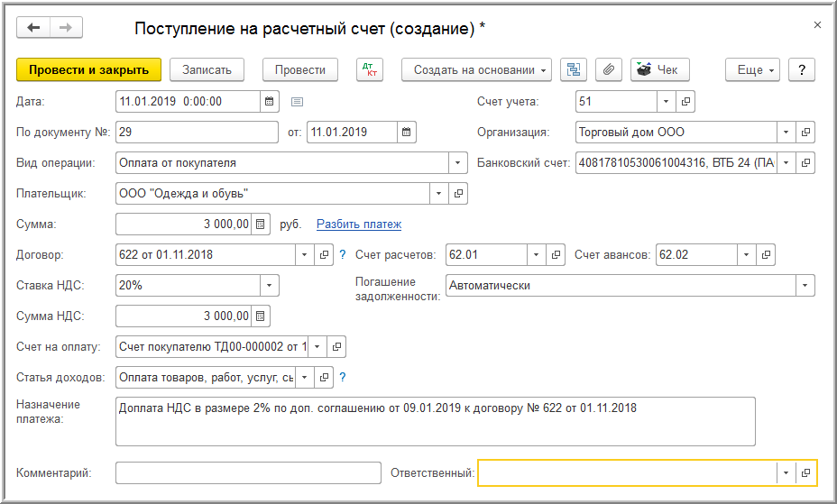Click the Дт/Кт postings icon

point(370,69)
